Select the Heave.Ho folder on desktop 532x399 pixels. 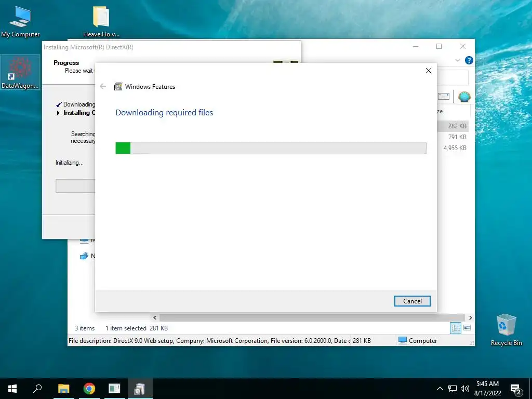[x=101, y=21]
